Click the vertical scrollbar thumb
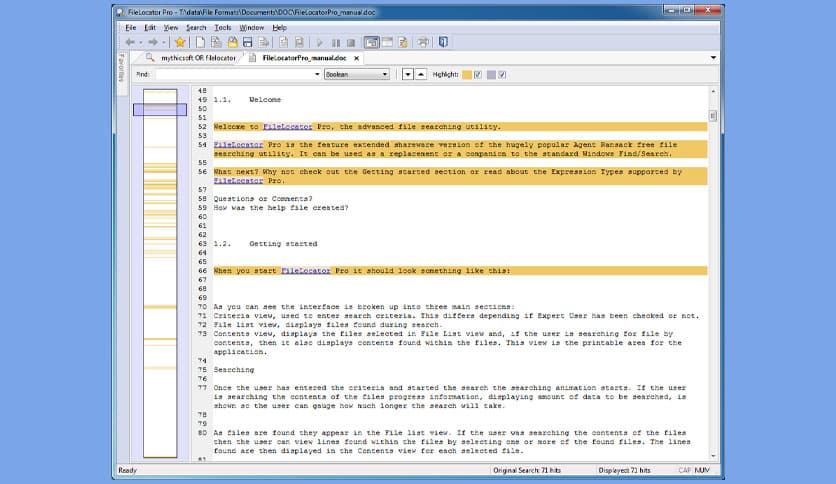The width and height of the screenshot is (836, 484). click(x=713, y=116)
